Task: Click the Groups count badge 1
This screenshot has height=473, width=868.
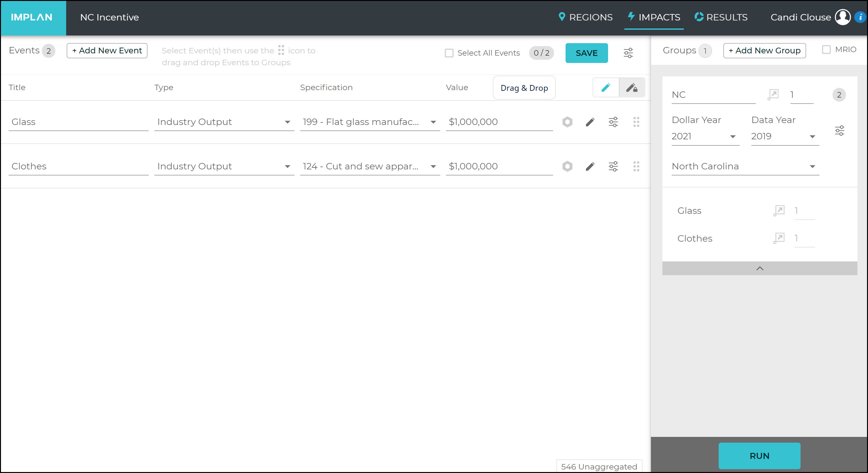Action: point(705,51)
